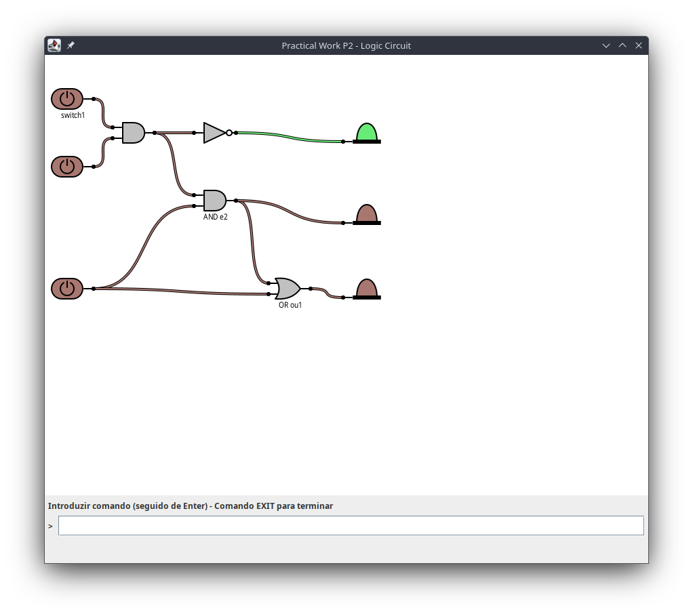This screenshot has width=693, height=616.
Task: Click the "AND e2" label
Action: [x=215, y=217]
